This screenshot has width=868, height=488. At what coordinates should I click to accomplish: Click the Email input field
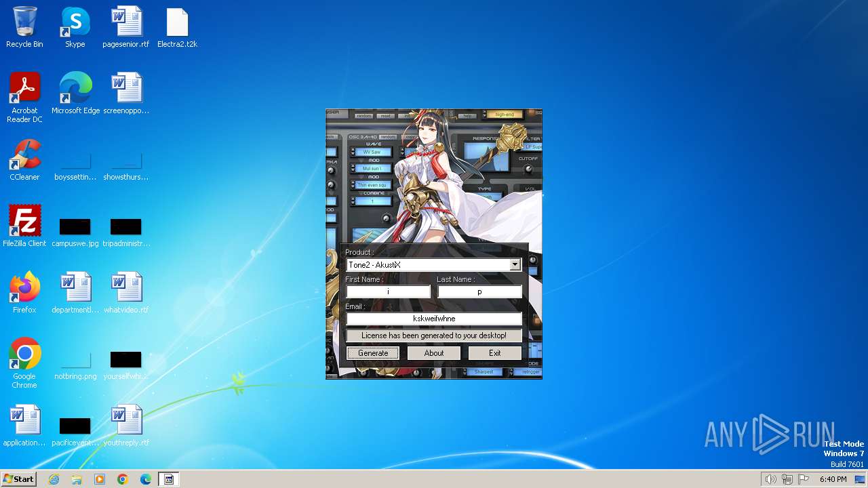point(434,319)
